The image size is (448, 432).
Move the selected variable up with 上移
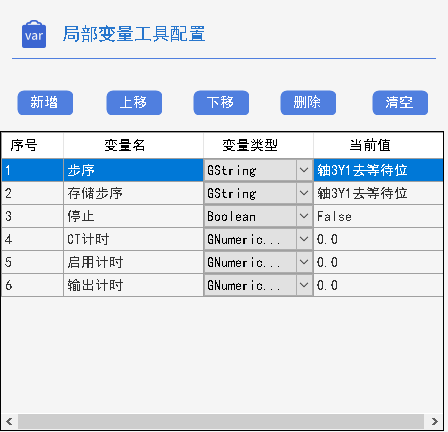tap(134, 103)
